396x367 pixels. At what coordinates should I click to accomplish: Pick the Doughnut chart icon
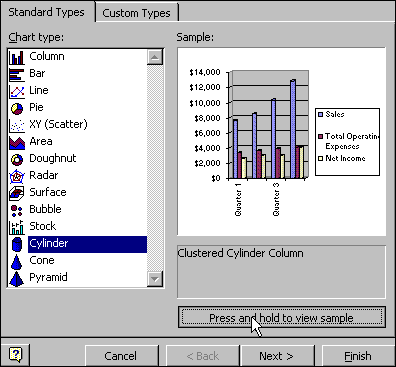coord(17,159)
